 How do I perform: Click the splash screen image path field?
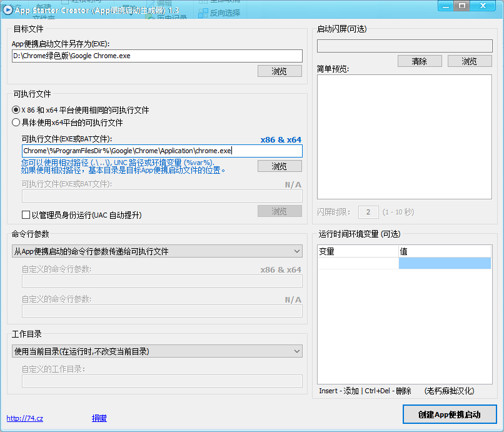[x=404, y=46]
